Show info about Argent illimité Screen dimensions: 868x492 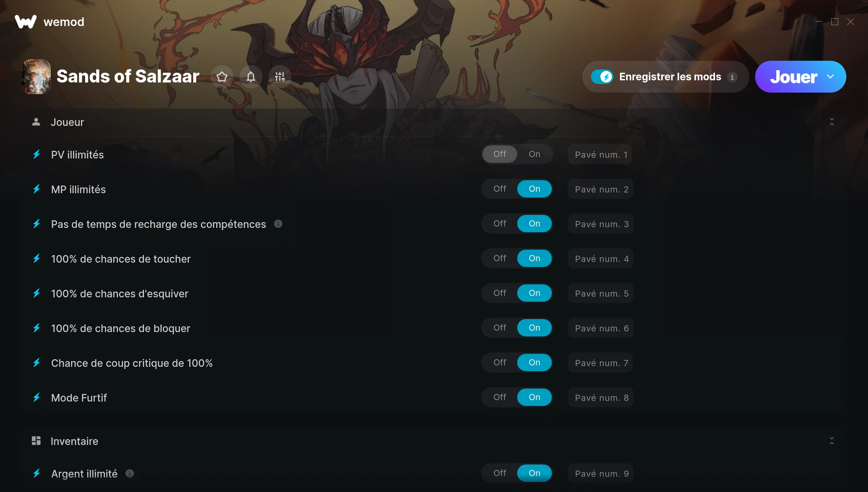pyautogui.click(x=129, y=473)
